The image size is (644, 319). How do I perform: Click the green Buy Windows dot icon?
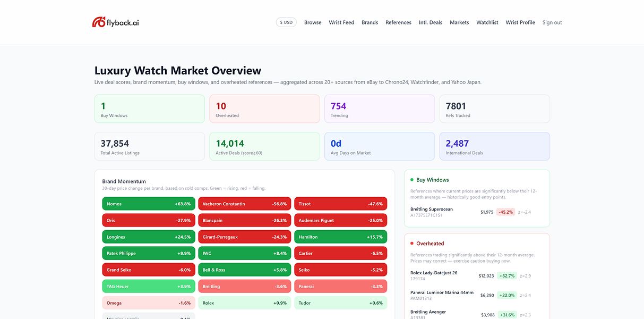point(412,180)
